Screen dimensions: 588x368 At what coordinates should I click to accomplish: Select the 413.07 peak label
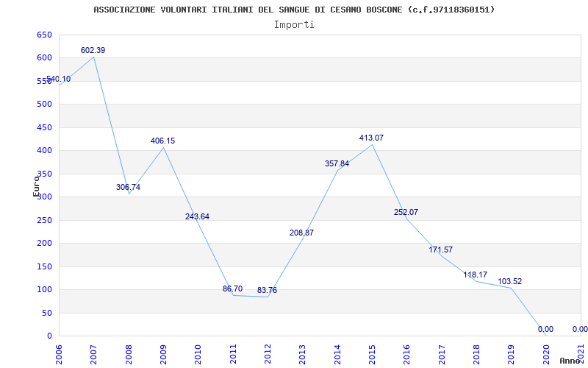(x=371, y=138)
